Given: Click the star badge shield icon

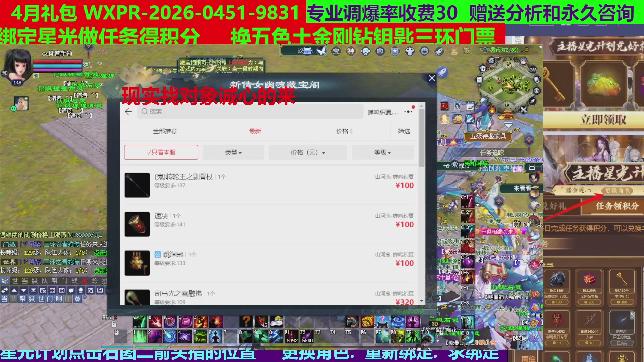Looking at the screenshot, I should point(395,51).
